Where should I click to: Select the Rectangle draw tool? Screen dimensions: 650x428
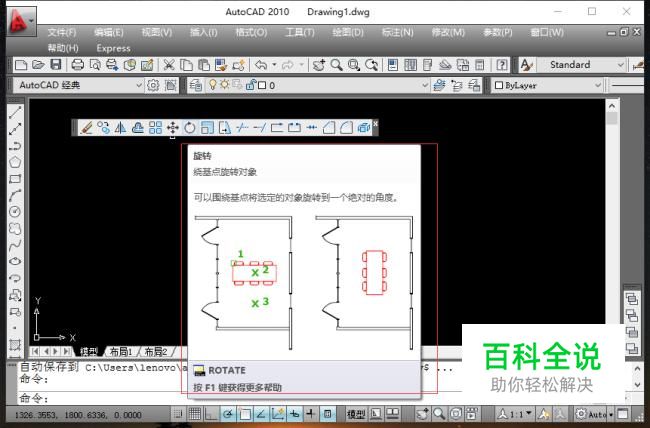click(15, 179)
